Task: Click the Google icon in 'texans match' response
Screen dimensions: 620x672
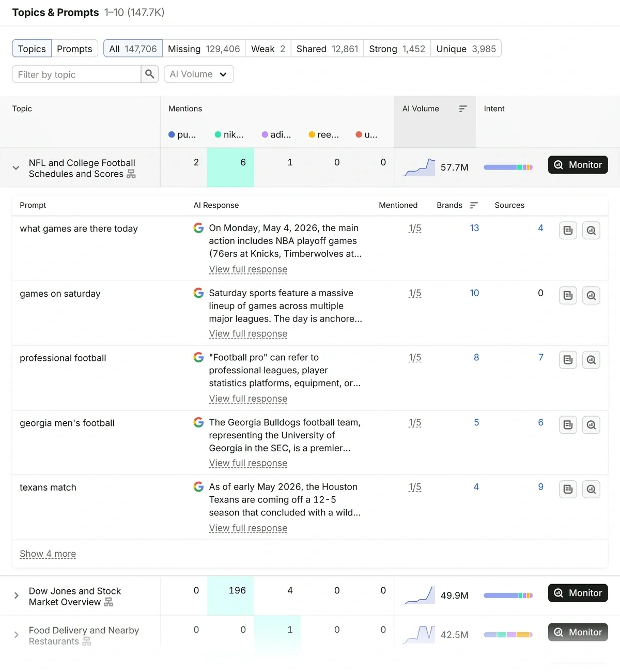Action: click(x=198, y=487)
